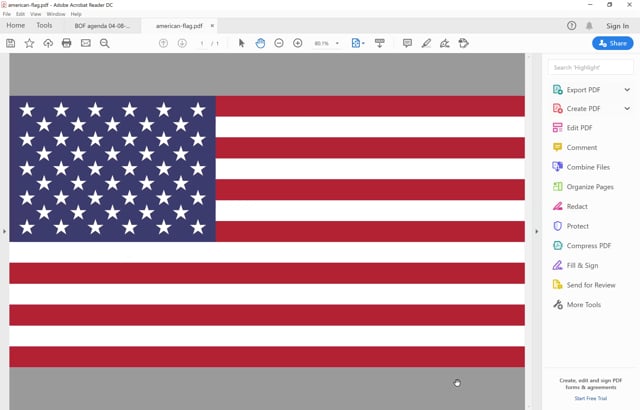The image size is (640, 410).
Task: Add file to starred with star icon
Action: pos(29,43)
